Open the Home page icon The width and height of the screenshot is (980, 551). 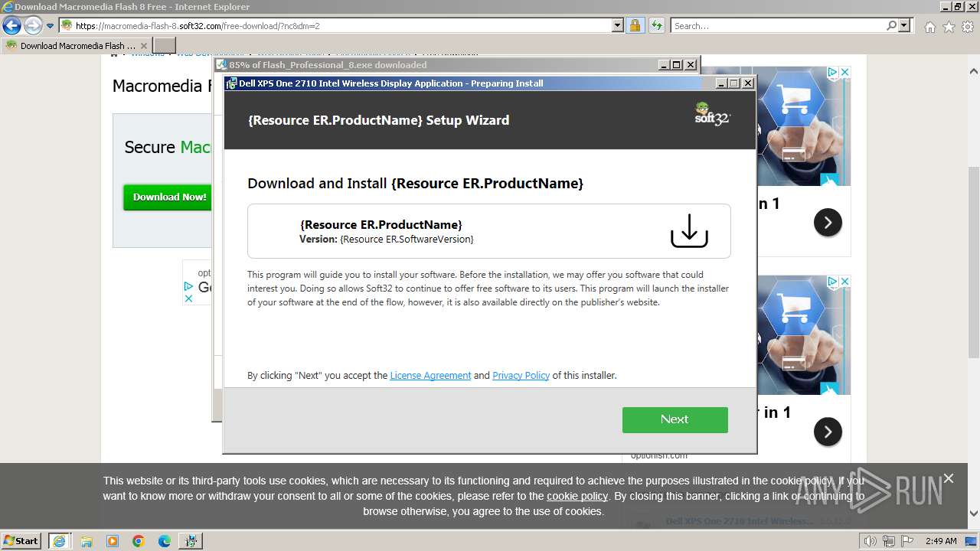(929, 27)
